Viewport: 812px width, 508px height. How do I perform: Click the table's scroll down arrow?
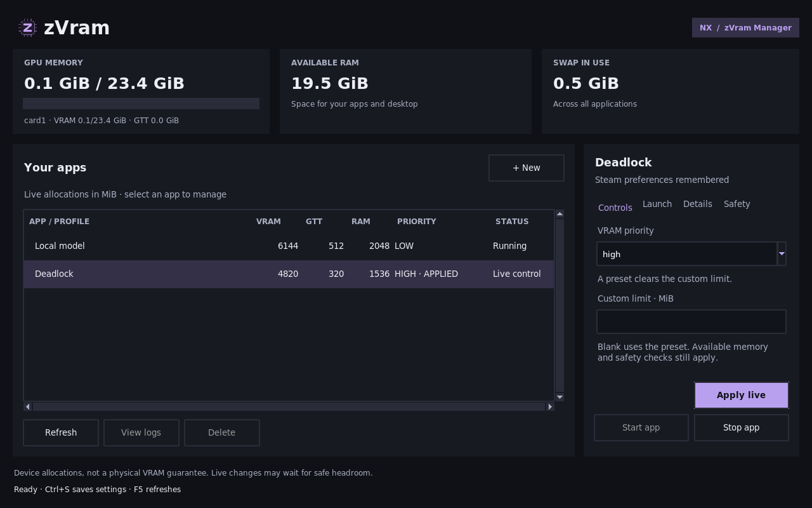(x=560, y=397)
